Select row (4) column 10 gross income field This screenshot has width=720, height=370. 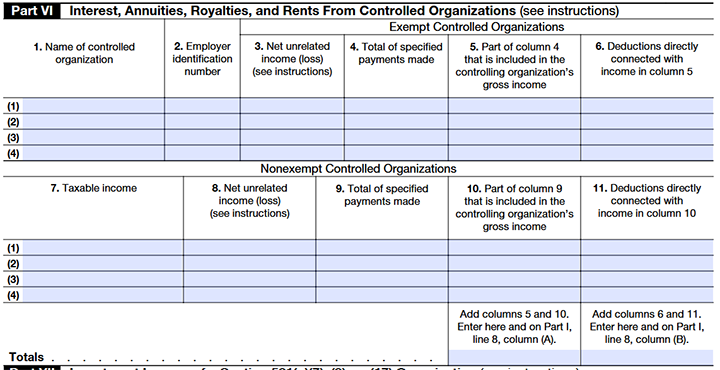[514, 295]
